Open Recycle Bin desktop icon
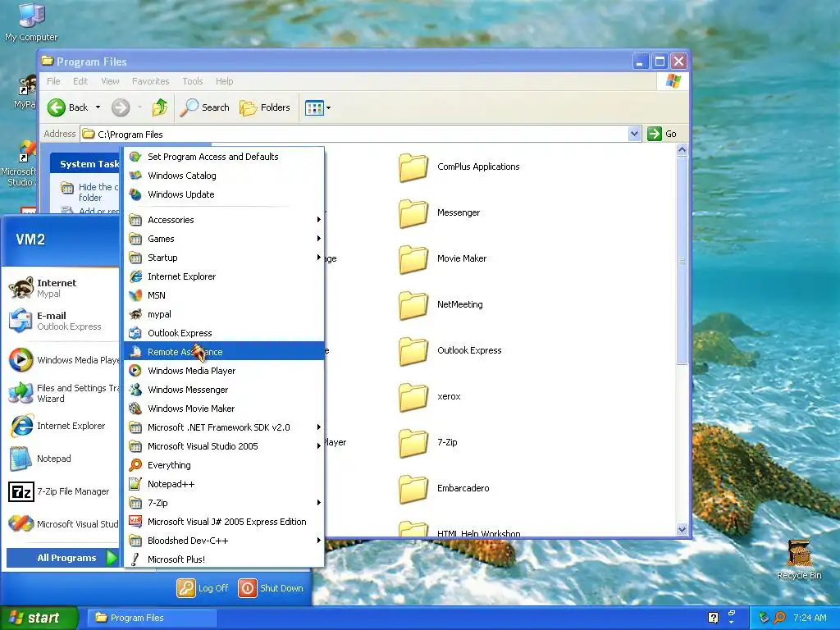Screen dimensions: 840x630 799,559
